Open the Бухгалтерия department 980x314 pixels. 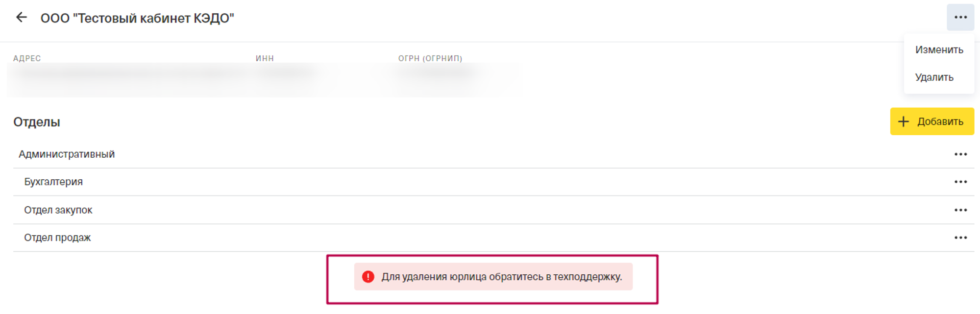point(53,182)
